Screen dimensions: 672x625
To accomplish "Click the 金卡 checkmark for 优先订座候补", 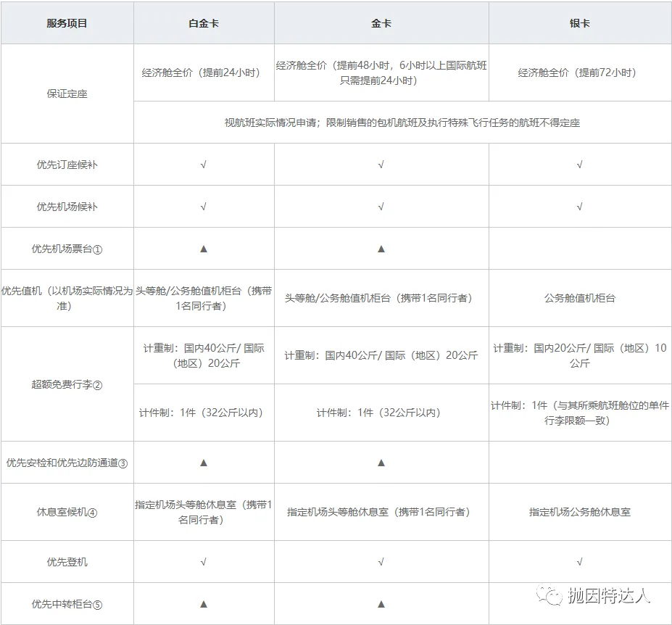I will click(x=381, y=165).
